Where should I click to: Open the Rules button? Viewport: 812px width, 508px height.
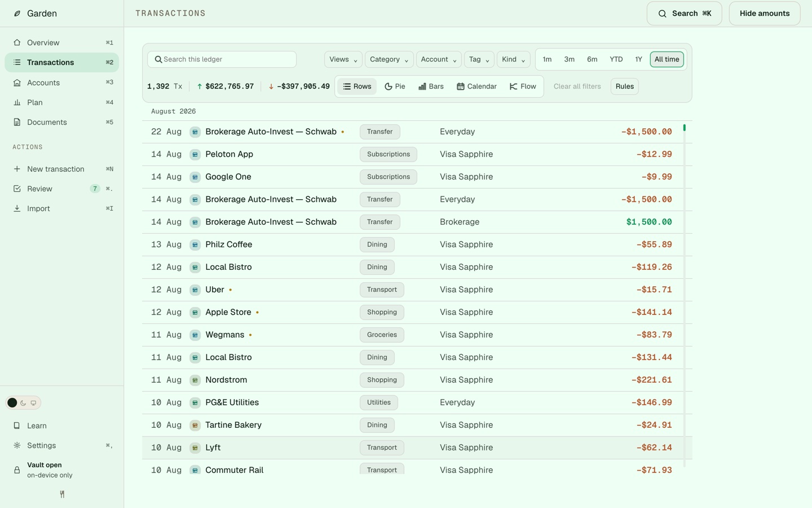pos(624,86)
